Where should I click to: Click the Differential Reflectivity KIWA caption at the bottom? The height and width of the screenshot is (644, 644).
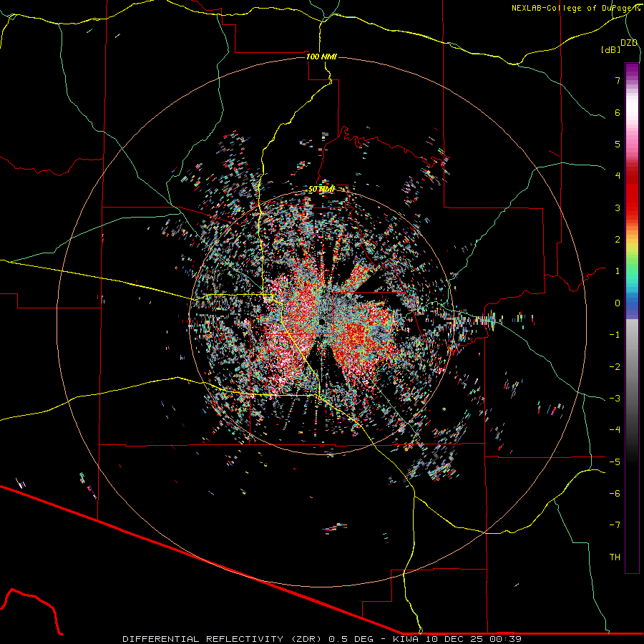(x=322, y=639)
